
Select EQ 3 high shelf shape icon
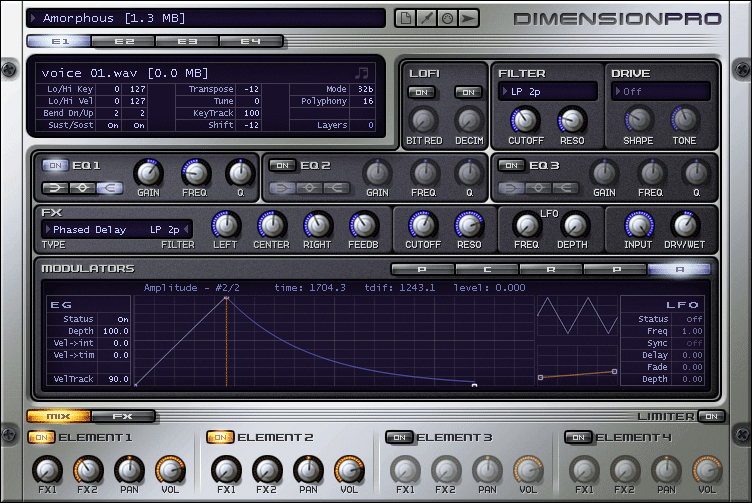pyautogui.click(x=565, y=188)
